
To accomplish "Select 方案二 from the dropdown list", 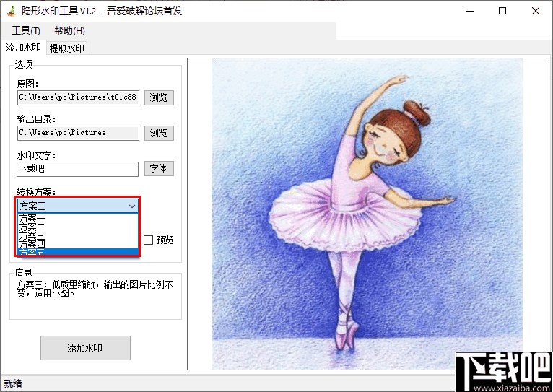I will pos(77,226).
